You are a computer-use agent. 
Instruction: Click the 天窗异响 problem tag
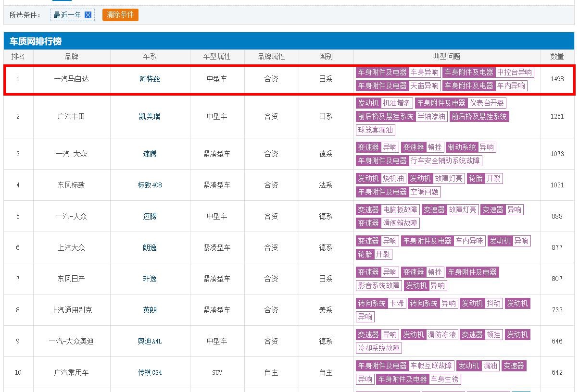pos(424,86)
